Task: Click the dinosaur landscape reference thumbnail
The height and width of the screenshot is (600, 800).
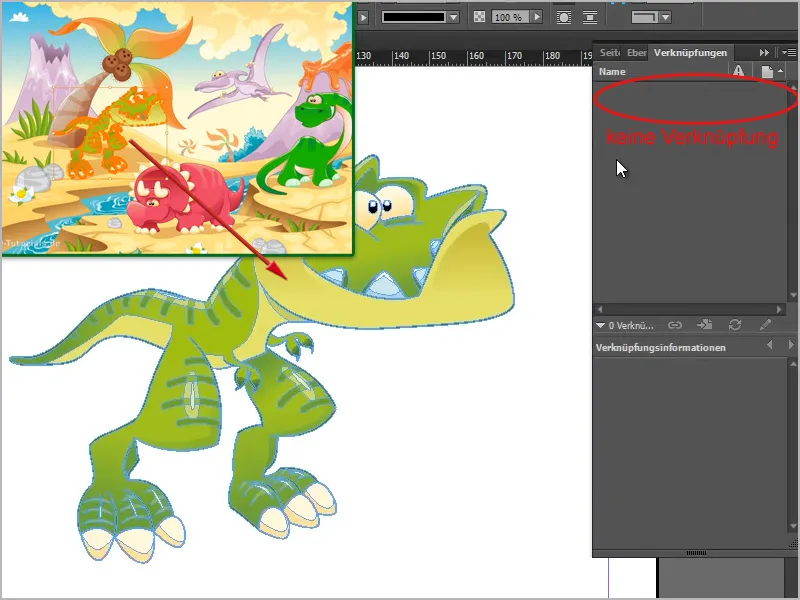Action: 177,128
